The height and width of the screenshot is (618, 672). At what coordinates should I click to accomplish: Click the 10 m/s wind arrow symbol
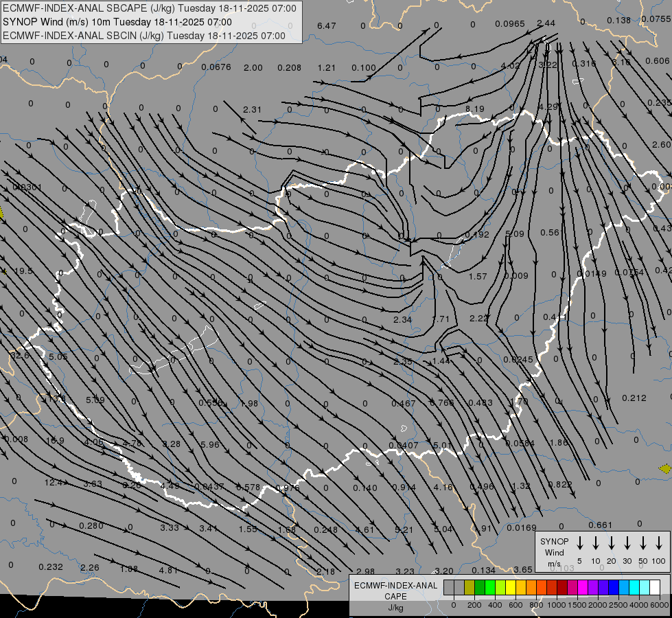pyautogui.click(x=596, y=543)
